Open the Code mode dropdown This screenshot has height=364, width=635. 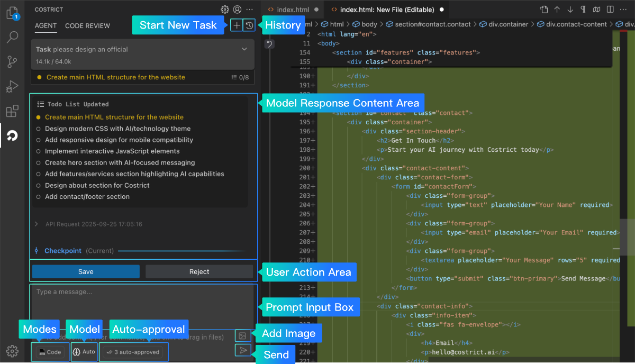pyautogui.click(x=50, y=352)
